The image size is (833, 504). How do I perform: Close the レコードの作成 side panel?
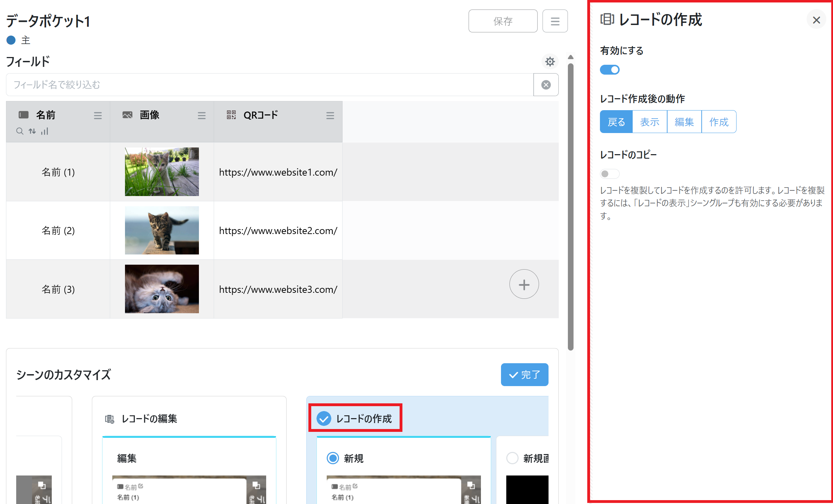[816, 20]
